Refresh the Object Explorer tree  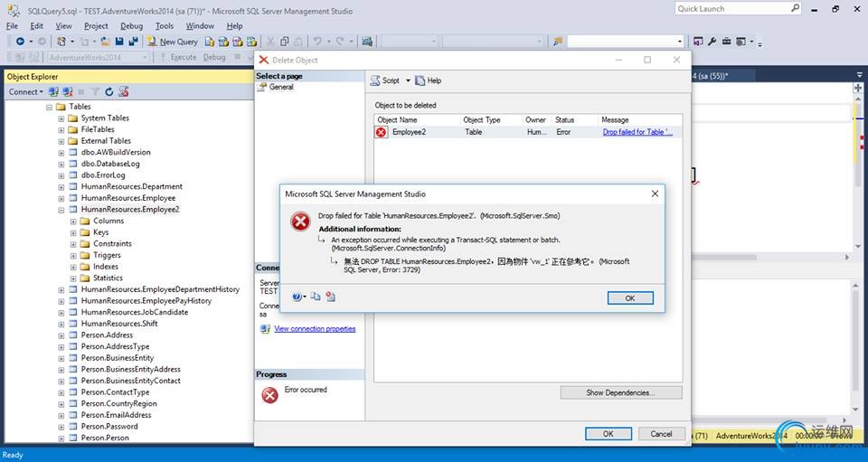[x=109, y=92]
